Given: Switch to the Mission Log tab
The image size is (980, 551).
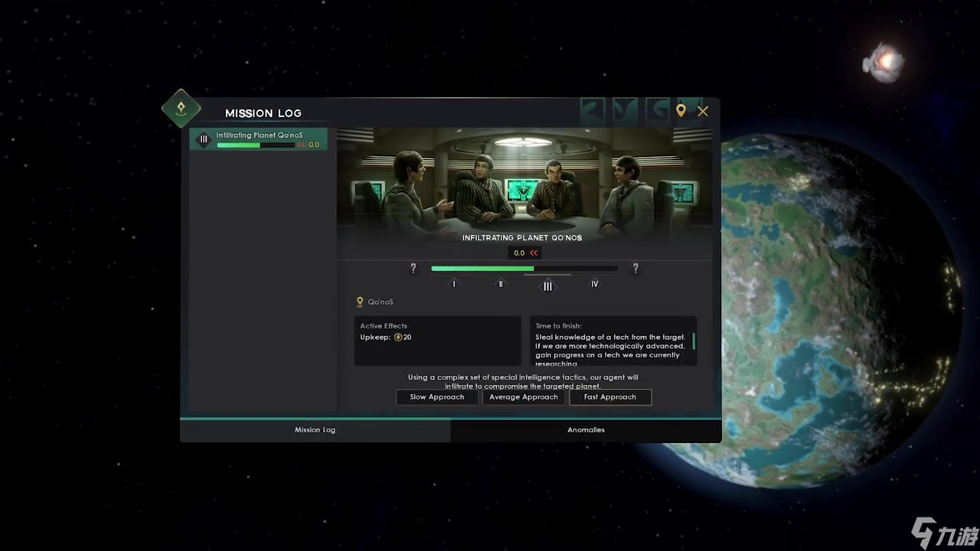Looking at the screenshot, I should pyautogui.click(x=315, y=430).
